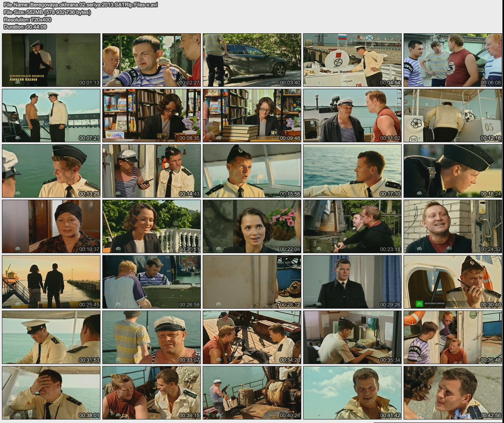Open the thumbnail timestamped 00:28:12

(252, 282)
